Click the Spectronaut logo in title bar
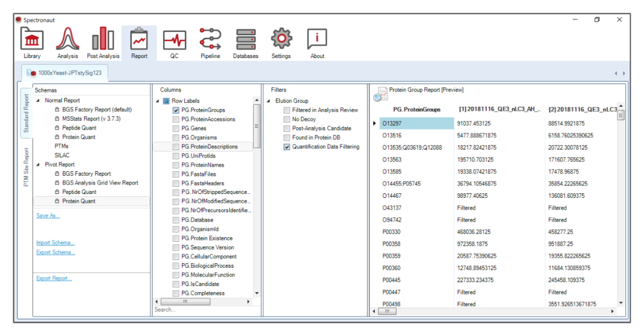The width and height of the screenshot is (644, 336). click(18, 20)
